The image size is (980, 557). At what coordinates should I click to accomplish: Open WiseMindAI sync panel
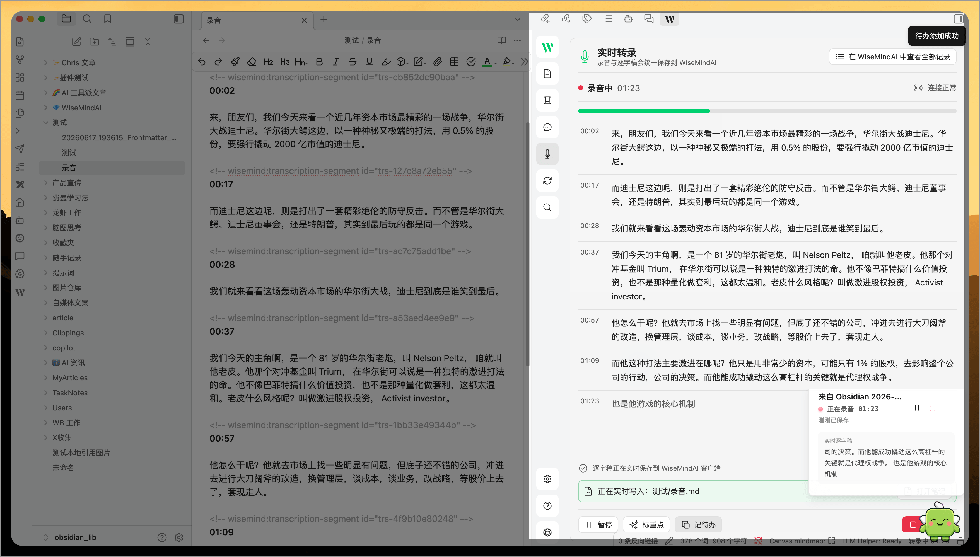pyautogui.click(x=547, y=181)
